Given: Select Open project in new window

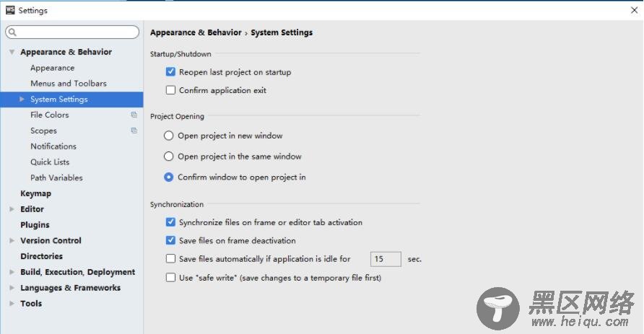Looking at the screenshot, I should pyautogui.click(x=168, y=136).
